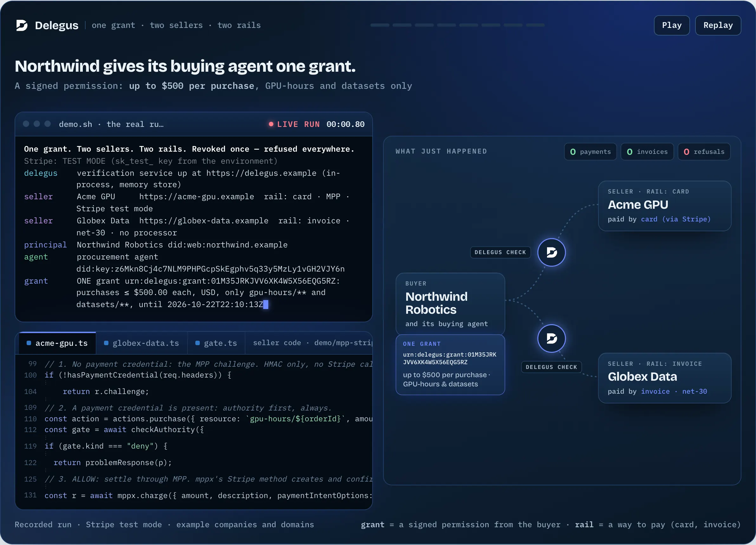756x545 pixels.
Task: Click the payments counter pill
Action: pos(590,152)
